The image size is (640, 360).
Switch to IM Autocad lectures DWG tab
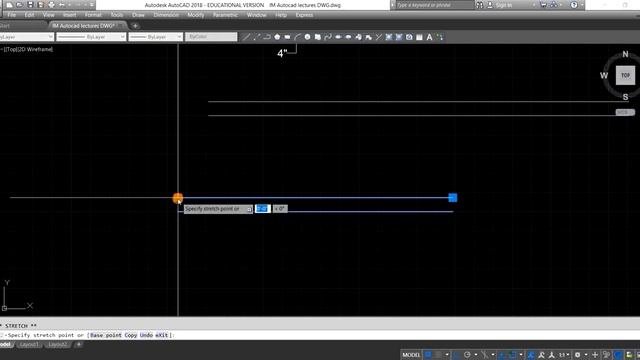click(x=87, y=26)
